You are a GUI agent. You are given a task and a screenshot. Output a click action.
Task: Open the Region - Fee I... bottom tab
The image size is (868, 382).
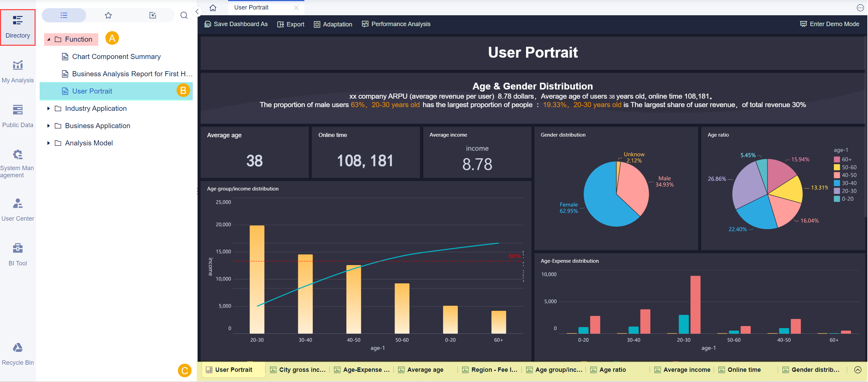(x=490, y=370)
